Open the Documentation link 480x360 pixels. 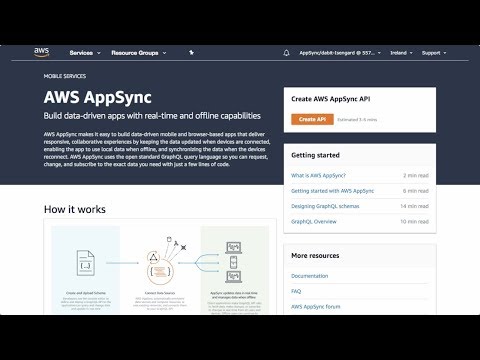tap(309, 276)
